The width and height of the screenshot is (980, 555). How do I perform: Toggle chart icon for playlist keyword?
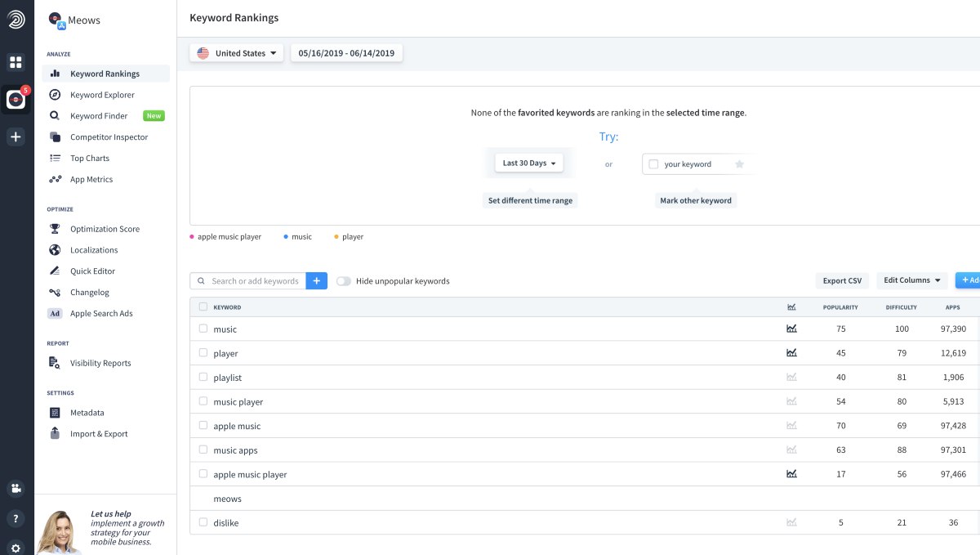coord(791,378)
